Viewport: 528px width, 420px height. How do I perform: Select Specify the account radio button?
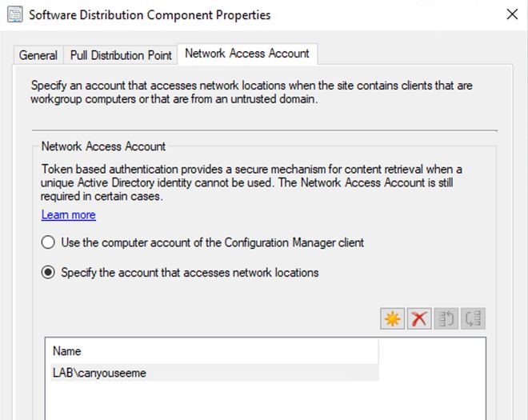click(x=49, y=272)
